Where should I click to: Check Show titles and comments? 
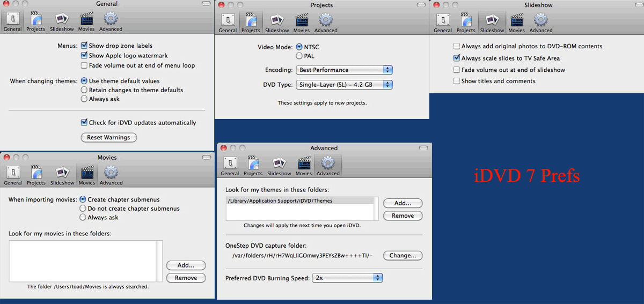tap(457, 81)
